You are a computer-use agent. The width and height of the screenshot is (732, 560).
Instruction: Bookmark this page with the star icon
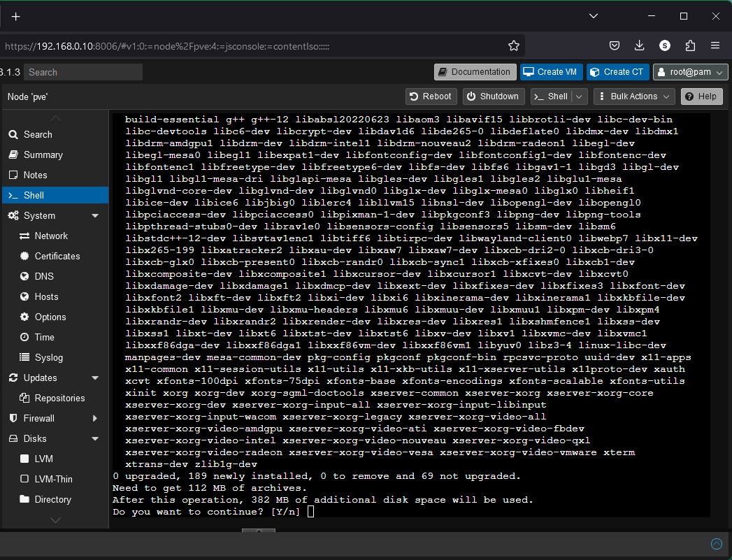coord(514,45)
